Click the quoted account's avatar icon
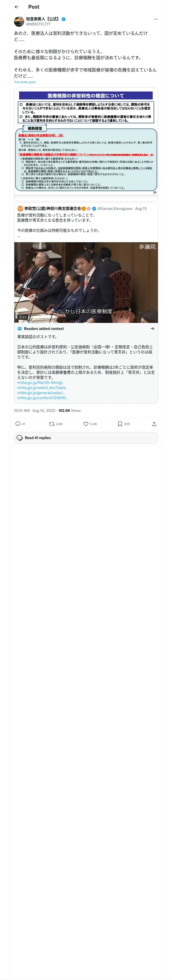The height and width of the screenshot is (980, 172). (x=20, y=208)
